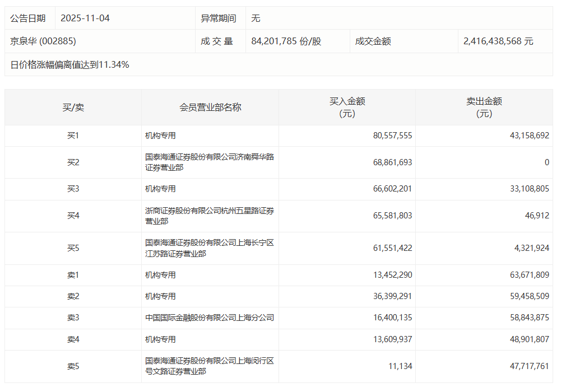
Task: Select the 买/卖 column header
Action: point(73,107)
